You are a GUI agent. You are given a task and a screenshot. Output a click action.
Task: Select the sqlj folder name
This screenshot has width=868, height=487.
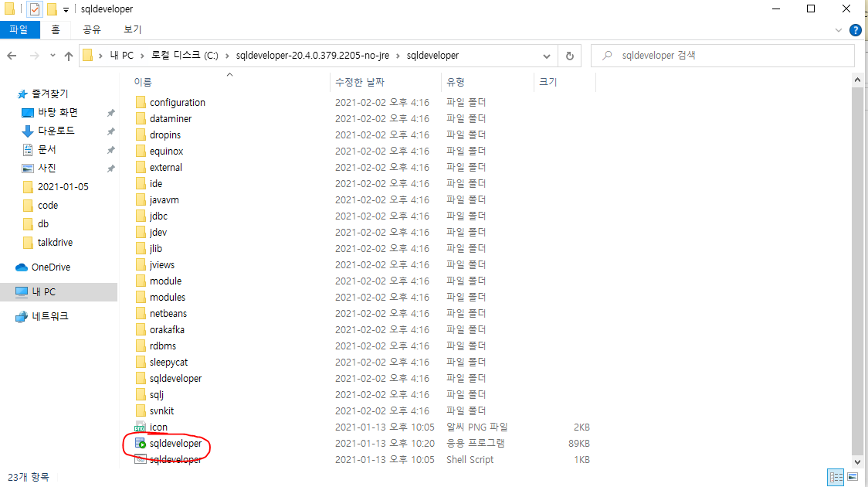[157, 394]
